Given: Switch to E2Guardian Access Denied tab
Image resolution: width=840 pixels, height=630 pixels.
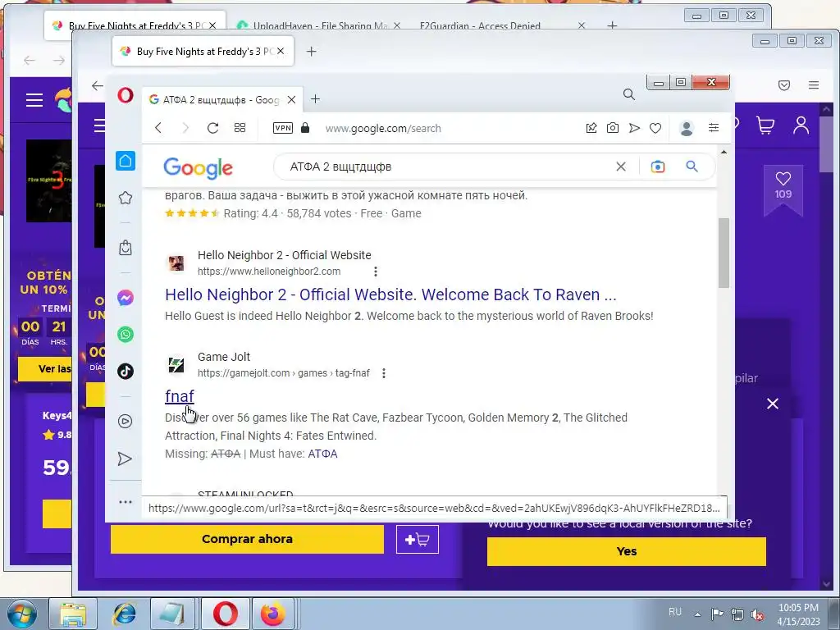Looking at the screenshot, I should tap(479, 25).
